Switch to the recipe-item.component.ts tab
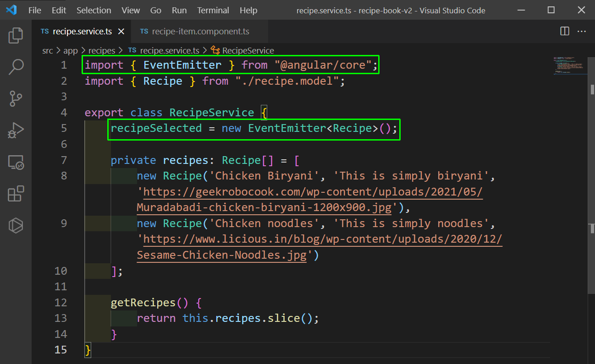Viewport: 595px width, 364px height. [200, 32]
